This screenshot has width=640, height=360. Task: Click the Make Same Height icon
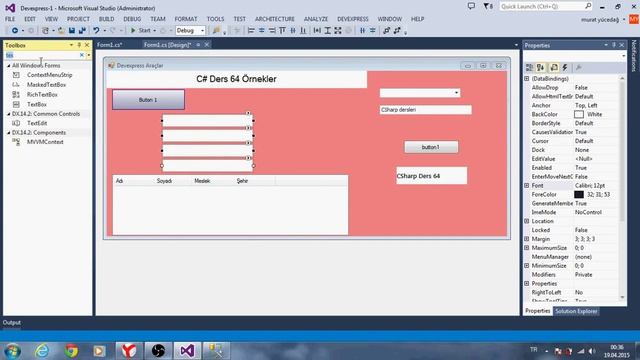click(327, 31)
